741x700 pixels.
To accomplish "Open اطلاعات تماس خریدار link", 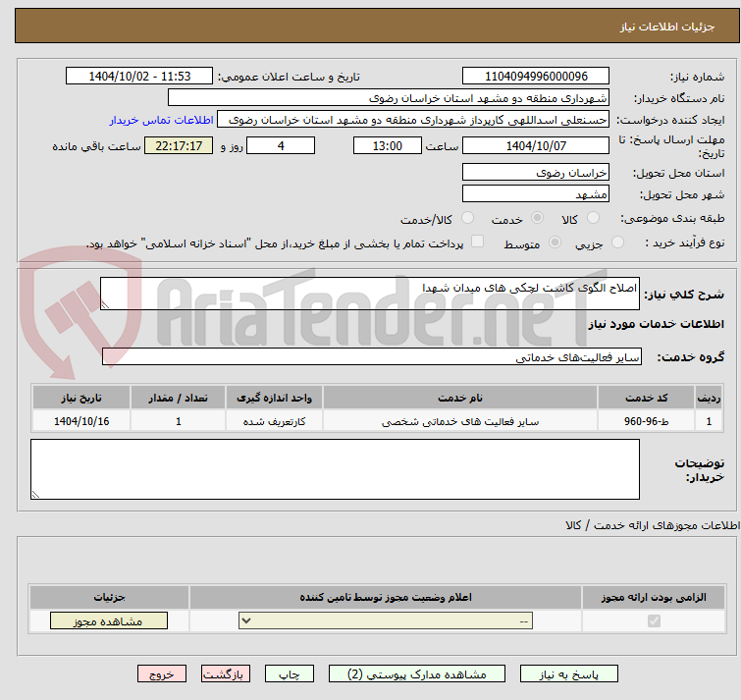I will (x=162, y=120).
